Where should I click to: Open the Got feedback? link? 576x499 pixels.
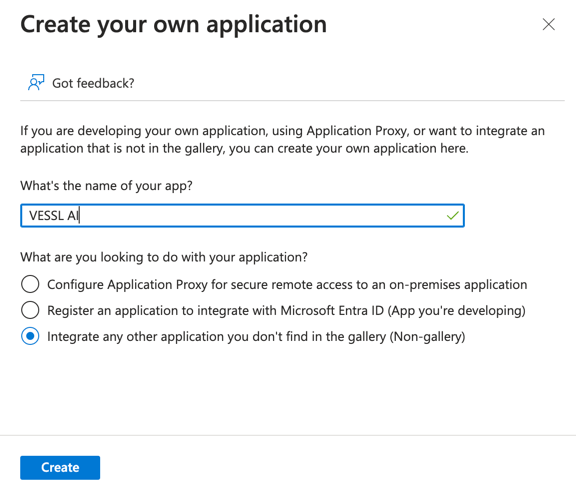pyautogui.click(x=93, y=83)
